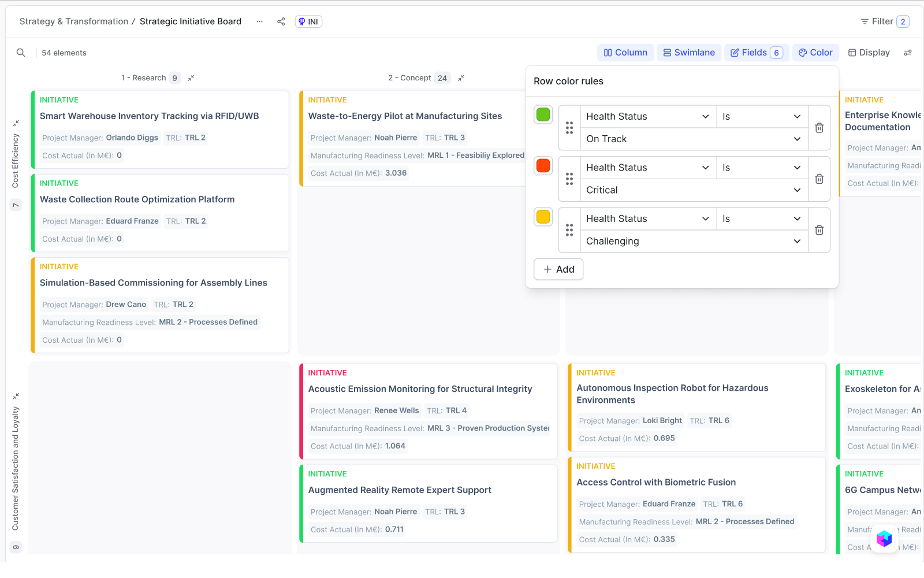Viewport: 924px width, 578px height.
Task: Delete the On Track color rule
Action: (819, 128)
